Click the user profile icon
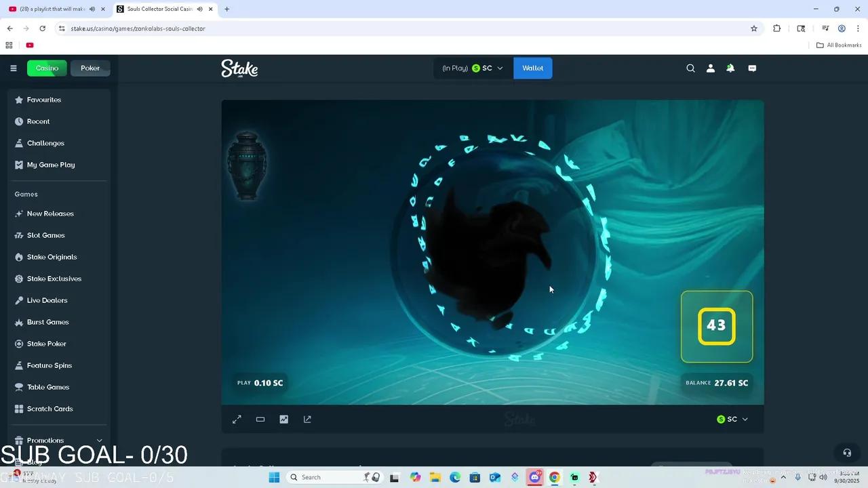Screen dimensions: 868x488 tap(711, 68)
